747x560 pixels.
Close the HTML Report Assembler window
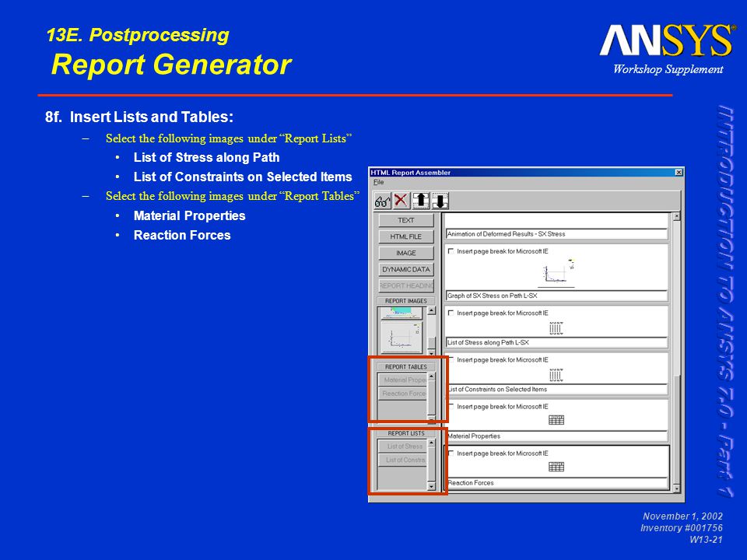[x=679, y=173]
